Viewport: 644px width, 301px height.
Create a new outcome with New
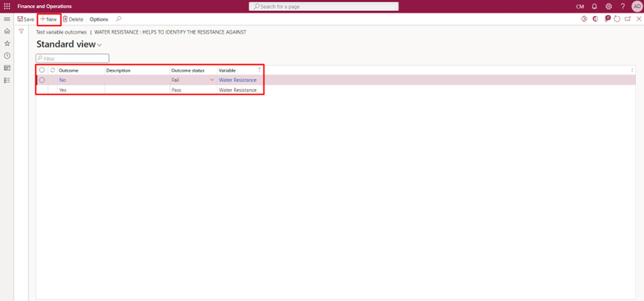pos(49,20)
